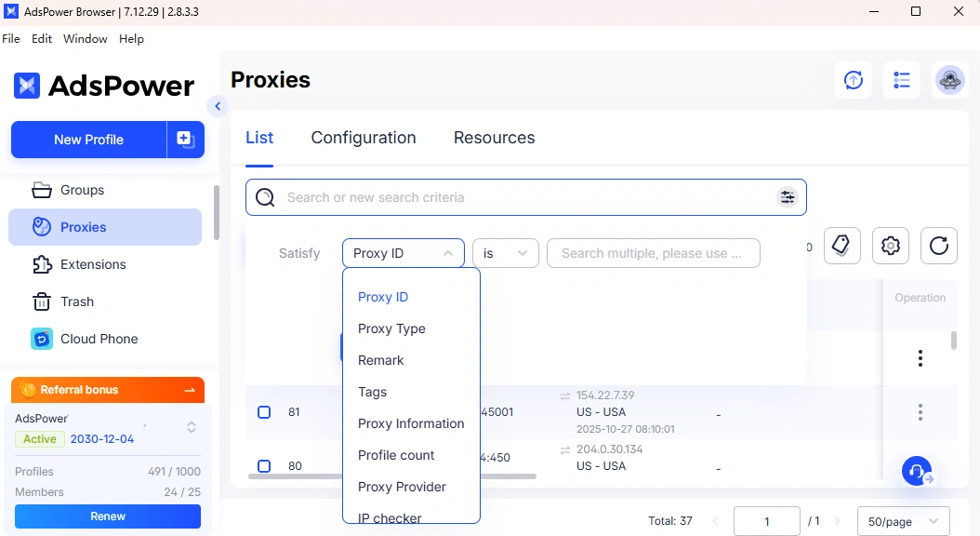The width and height of the screenshot is (980, 536).
Task: Click the tags management icon
Action: pyautogui.click(x=841, y=245)
